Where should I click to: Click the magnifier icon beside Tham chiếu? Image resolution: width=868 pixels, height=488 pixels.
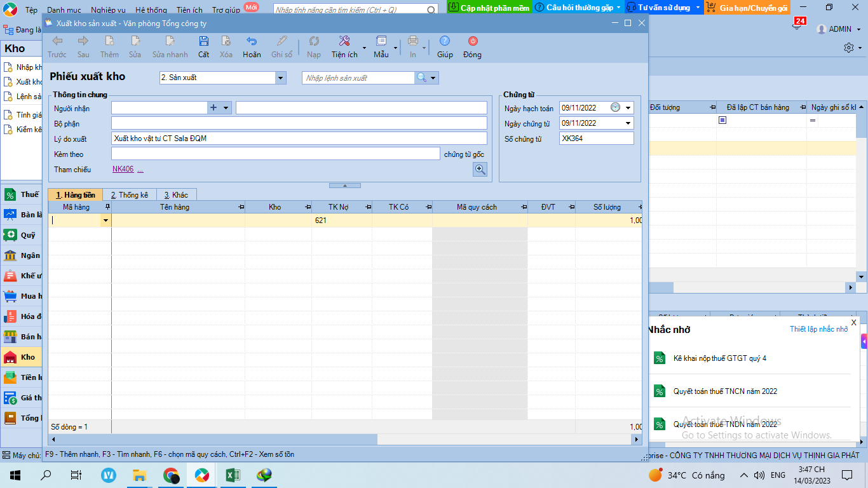(x=480, y=170)
